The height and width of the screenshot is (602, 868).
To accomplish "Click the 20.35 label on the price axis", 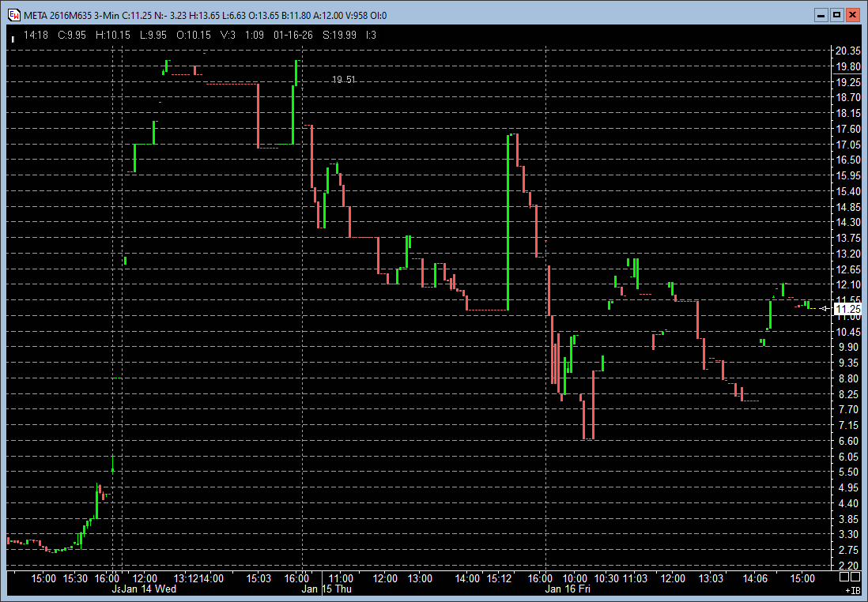I will point(847,51).
